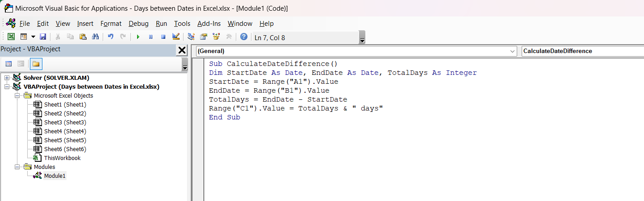Screen dimensions: 644x201
Task: Run the macro with green play icon
Action: (x=138, y=37)
